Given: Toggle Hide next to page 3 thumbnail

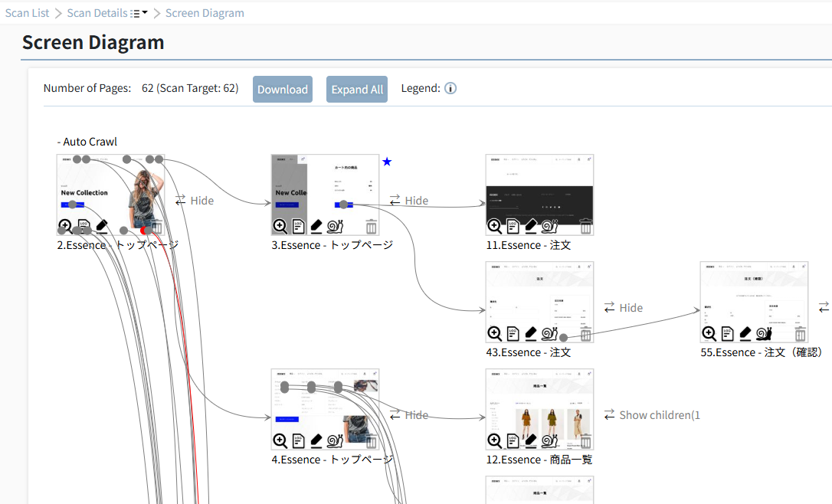Looking at the screenshot, I should coord(409,201).
